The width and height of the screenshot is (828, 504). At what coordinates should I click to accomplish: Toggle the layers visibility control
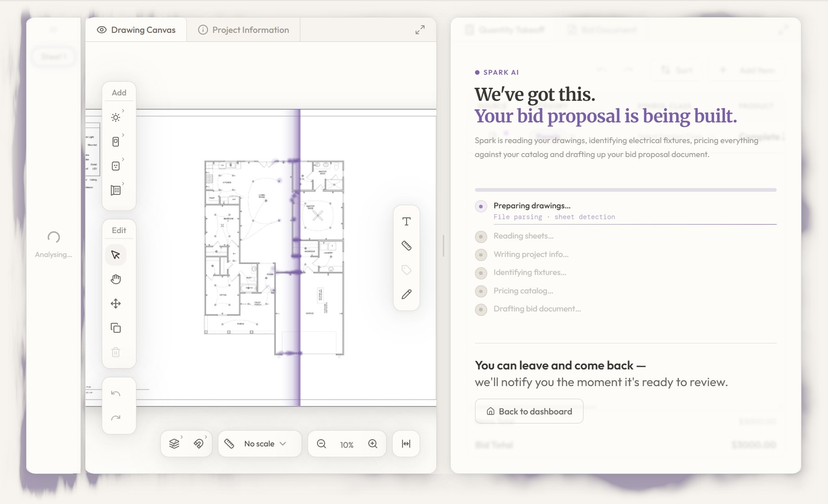(x=174, y=443)
